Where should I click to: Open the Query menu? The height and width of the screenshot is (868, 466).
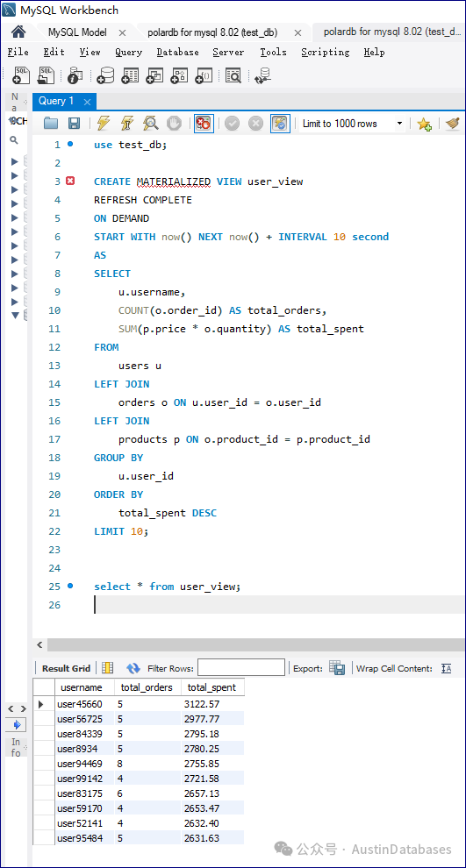tap(128, 52)
